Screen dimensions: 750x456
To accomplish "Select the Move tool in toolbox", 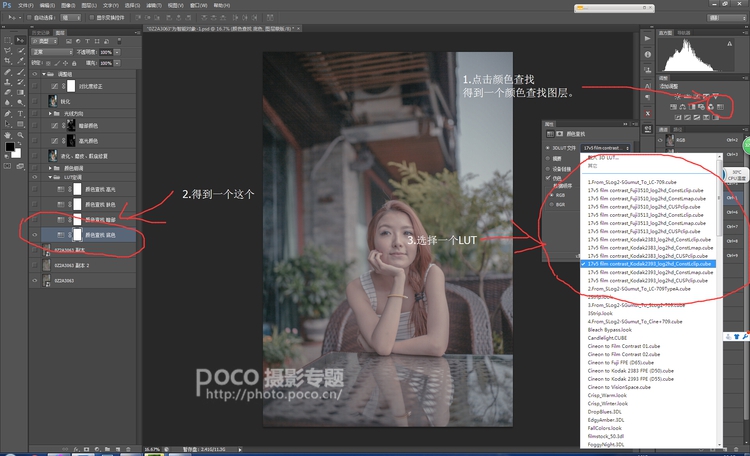I will 20,40.
